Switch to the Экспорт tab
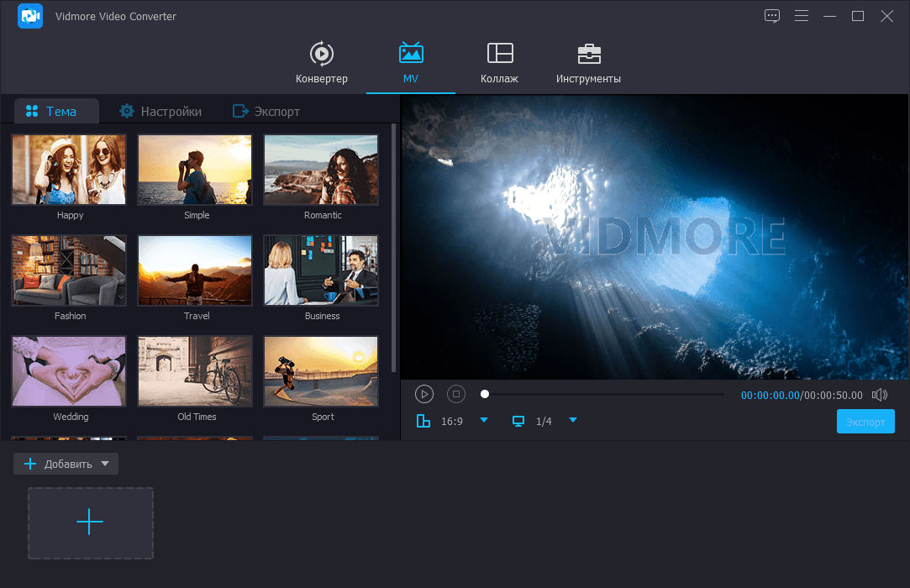 pos(266,111)
